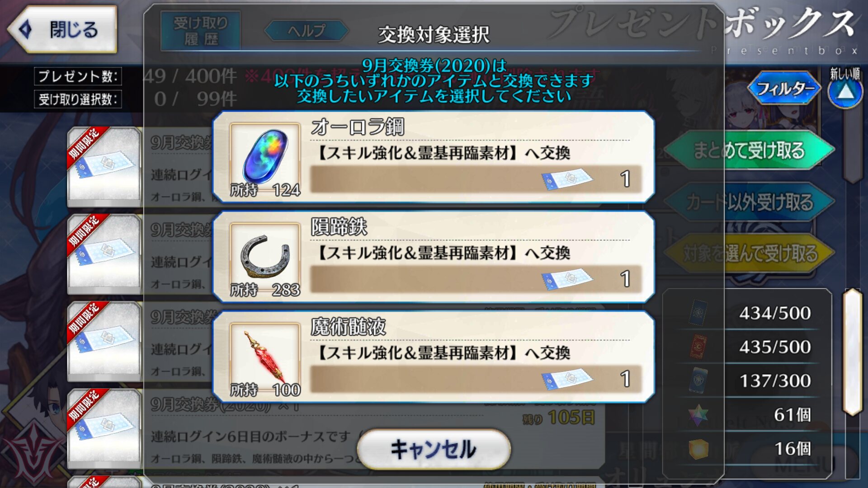868x488 pixels.
Task: Click the まとめて受け取る green button
Action: click(749, 150)
